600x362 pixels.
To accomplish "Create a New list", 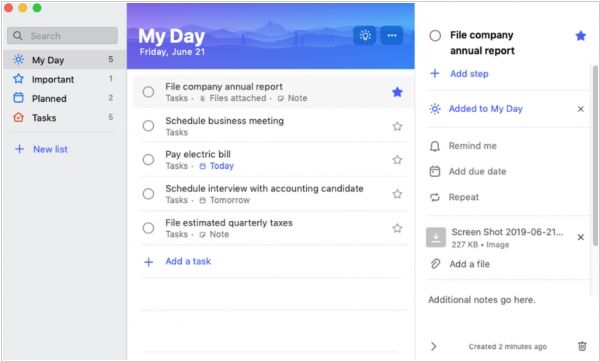I will click(x=50, y=149).
